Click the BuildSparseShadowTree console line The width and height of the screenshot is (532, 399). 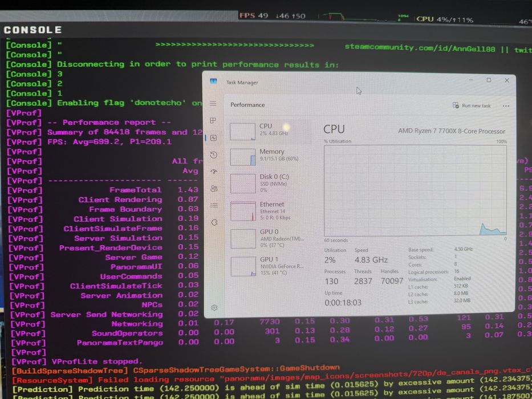(176, 369)
